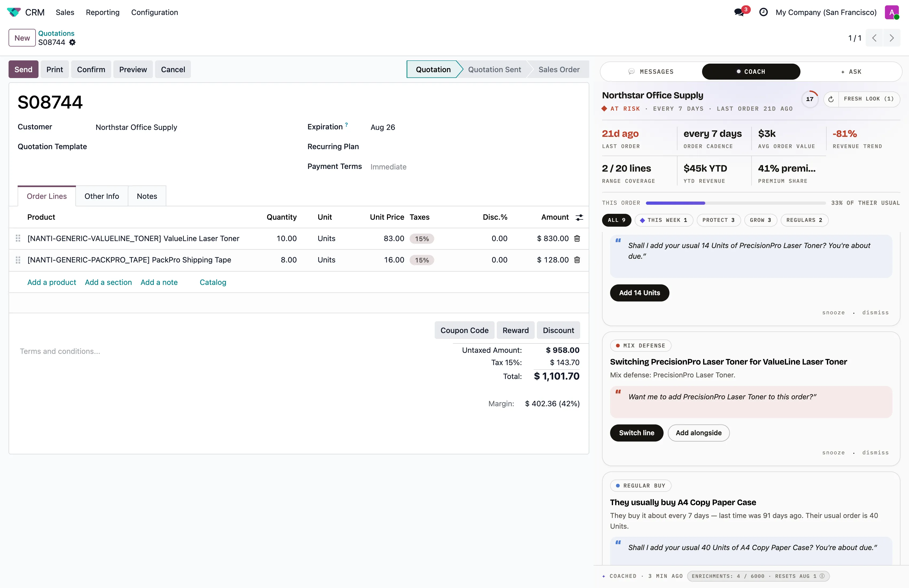Open the Reporting menu

[x=103, y=12]
